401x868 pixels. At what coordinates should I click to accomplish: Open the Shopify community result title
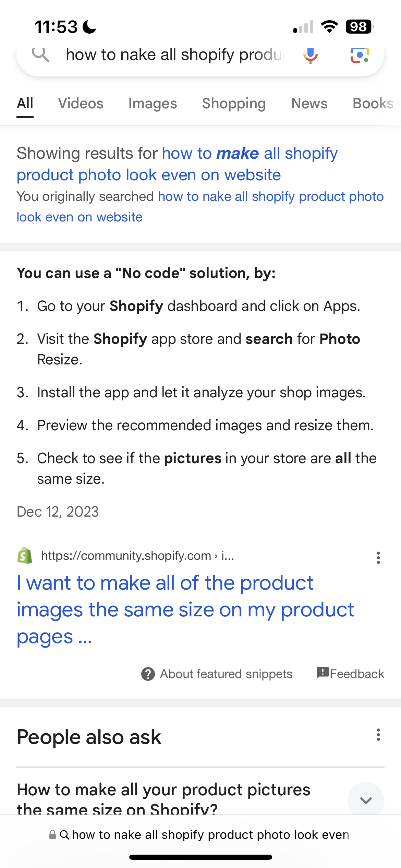coord(185,610)
